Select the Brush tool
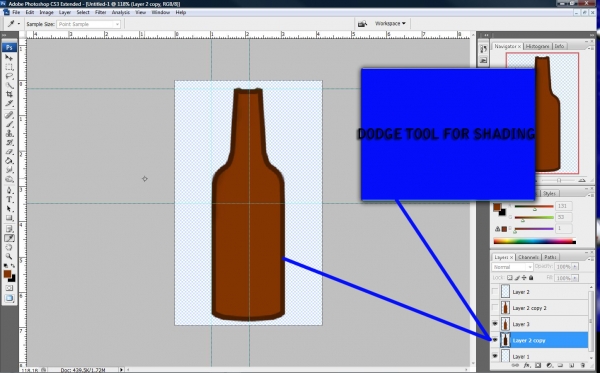The image size is (600, 373). [9, 124]
